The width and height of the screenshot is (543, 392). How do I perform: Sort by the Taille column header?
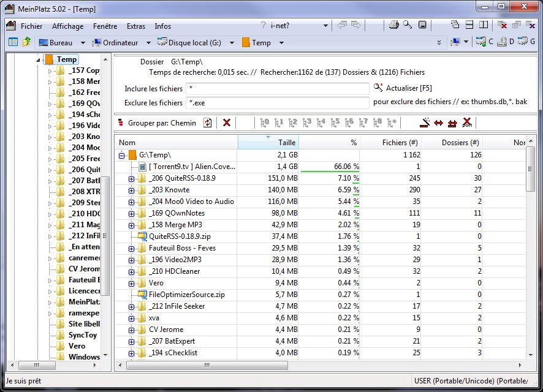pos(268,142)
